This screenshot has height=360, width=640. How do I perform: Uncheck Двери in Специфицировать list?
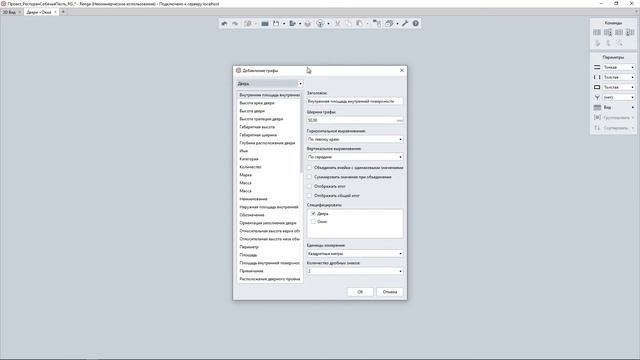[x=313, y=213]
